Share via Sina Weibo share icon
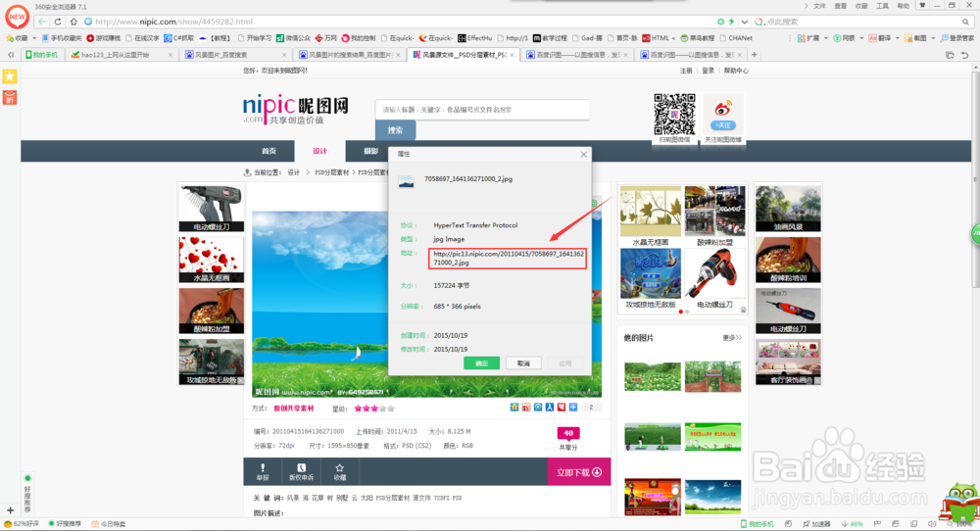 526,408
